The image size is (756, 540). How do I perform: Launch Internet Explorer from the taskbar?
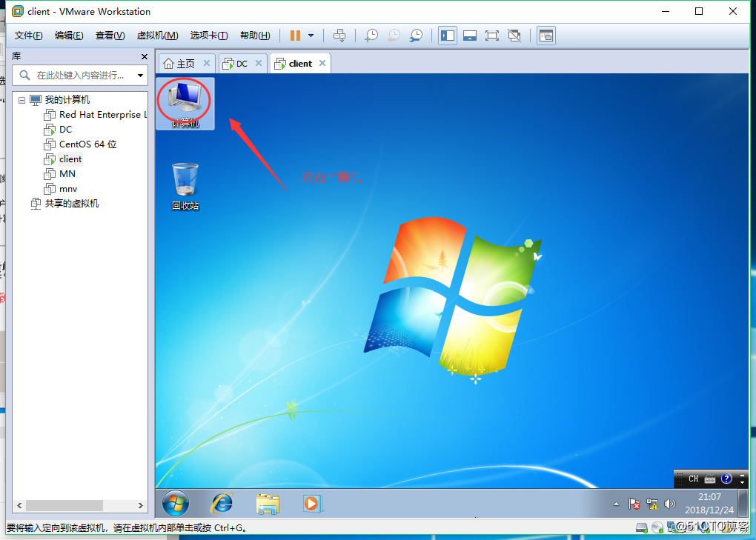pos(222,504)
